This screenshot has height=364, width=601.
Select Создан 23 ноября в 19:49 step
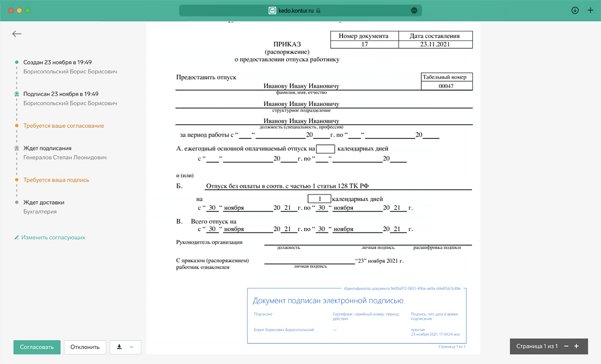57,62
